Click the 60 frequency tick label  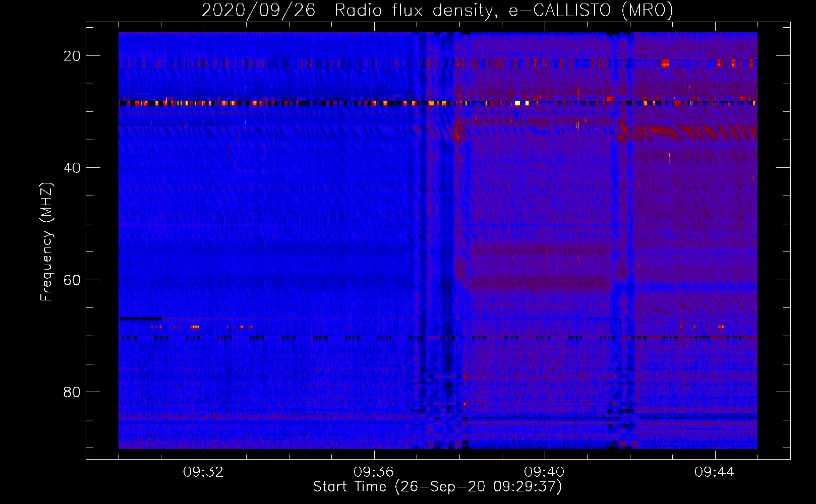(72, 280)
